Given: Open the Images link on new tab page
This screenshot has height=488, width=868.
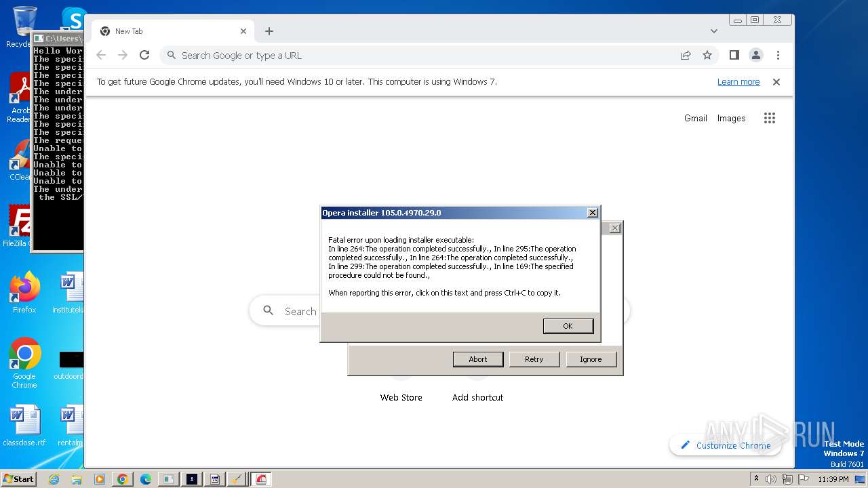Looking at the screenshot, I should 732,118.
